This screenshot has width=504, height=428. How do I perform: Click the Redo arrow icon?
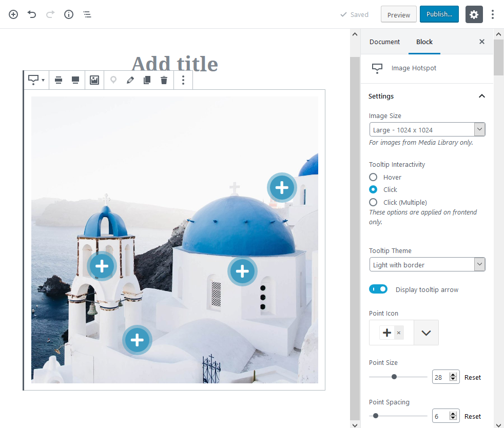[x=50, y=14]
